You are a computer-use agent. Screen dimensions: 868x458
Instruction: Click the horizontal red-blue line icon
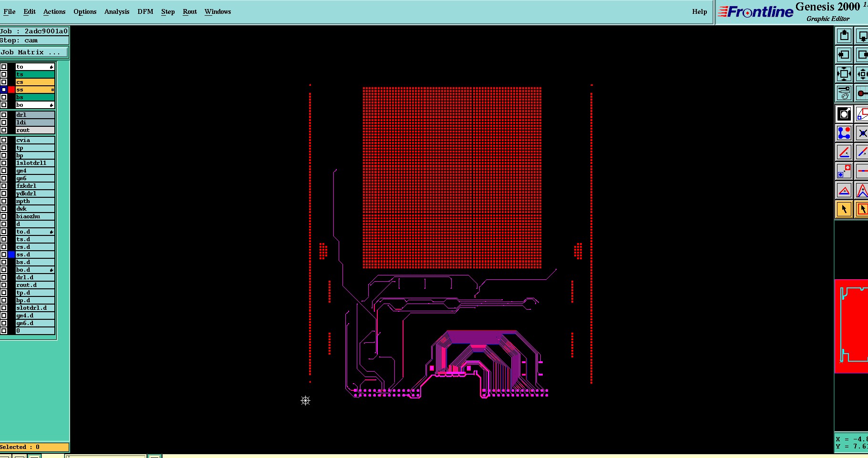click(862, 171)
